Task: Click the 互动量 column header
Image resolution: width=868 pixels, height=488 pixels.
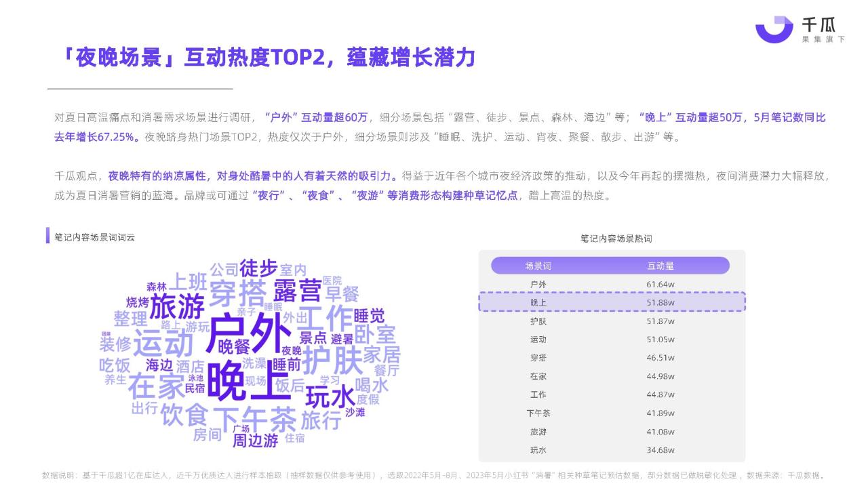Action: (x=660, y=266)
